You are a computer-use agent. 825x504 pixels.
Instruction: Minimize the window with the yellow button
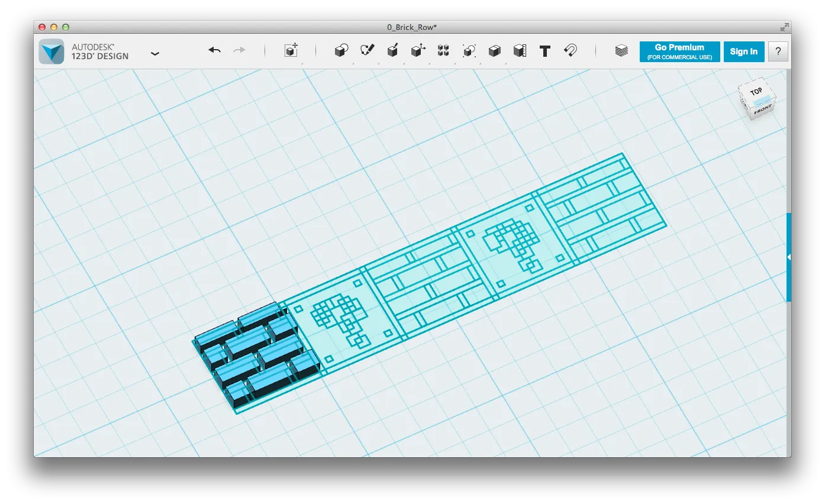54,27
